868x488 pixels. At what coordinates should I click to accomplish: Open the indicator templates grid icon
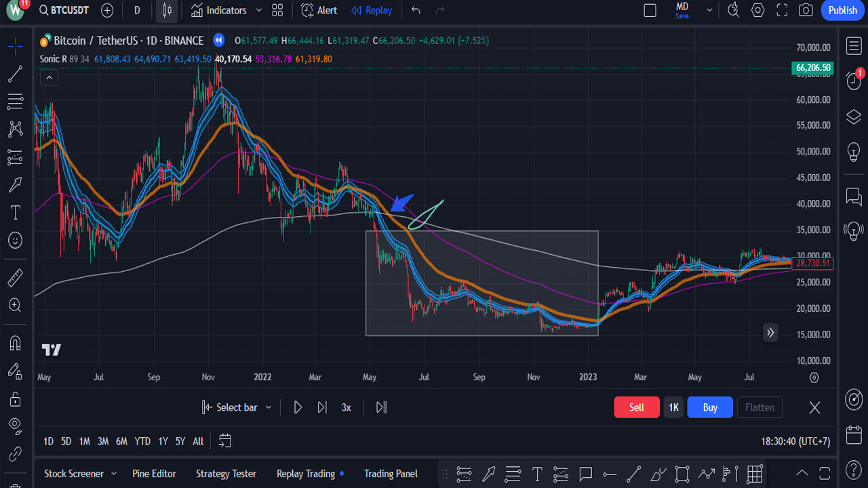coord(277,10)
